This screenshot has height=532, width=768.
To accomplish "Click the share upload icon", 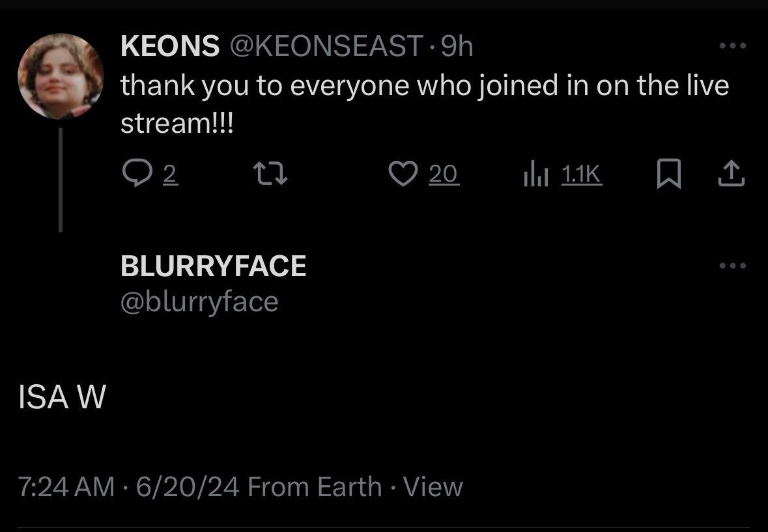I will pyautogui.click(x=731, y=174).
